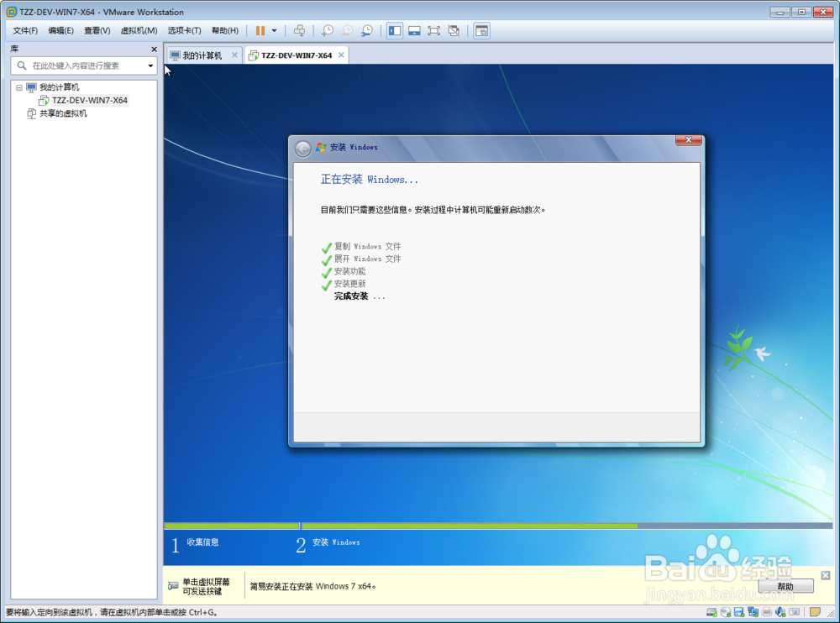This screenshot has height=623, width=840.
Task: Open the 帮助(H) menu
Action: [x=225, y=30]
